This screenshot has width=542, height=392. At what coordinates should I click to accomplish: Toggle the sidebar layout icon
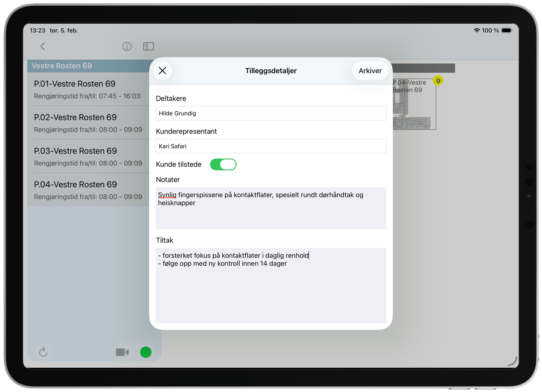click(148, 46)
